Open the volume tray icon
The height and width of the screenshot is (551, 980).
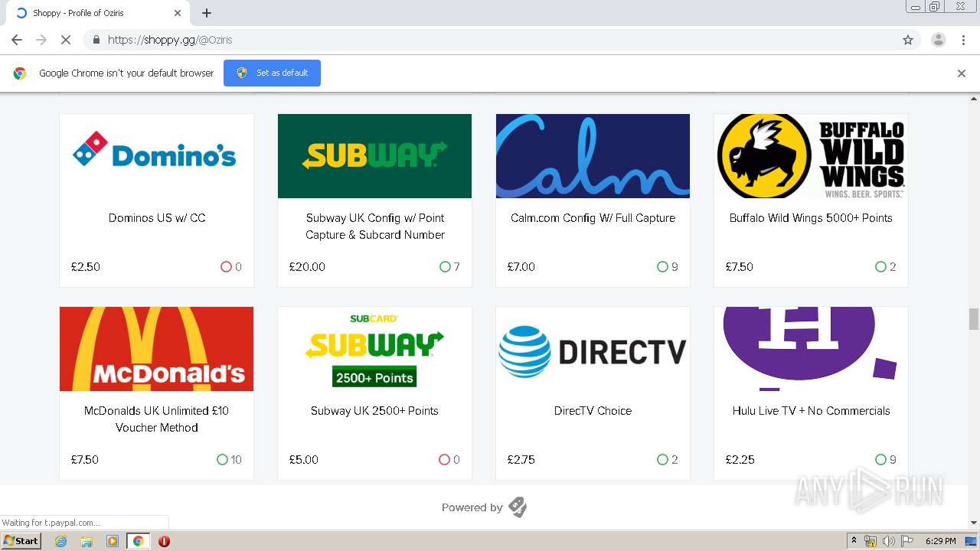[x=888, y=541]
